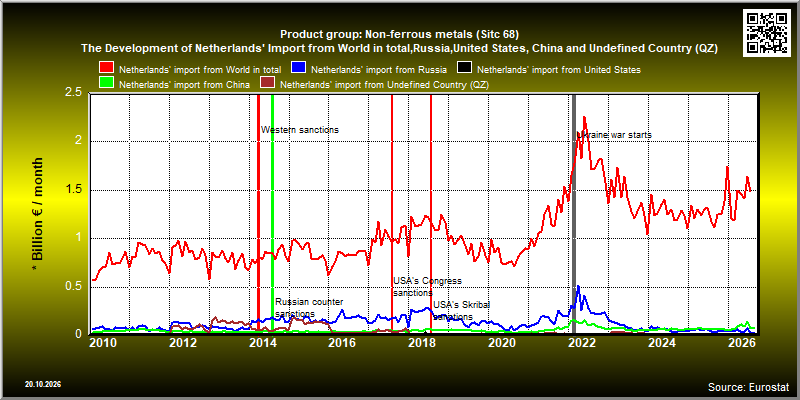Click the x-axis year 2018
The image size is (800, 400).
tap(422, 343)
